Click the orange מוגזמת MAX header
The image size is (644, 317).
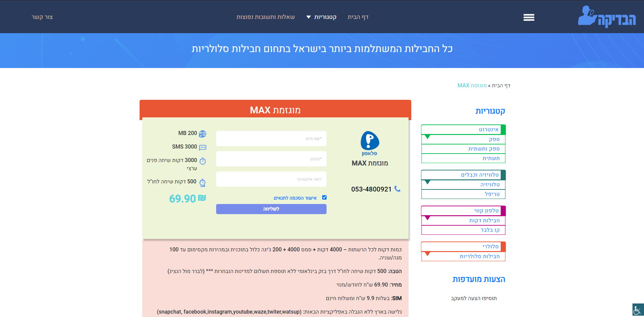(275, 110)
